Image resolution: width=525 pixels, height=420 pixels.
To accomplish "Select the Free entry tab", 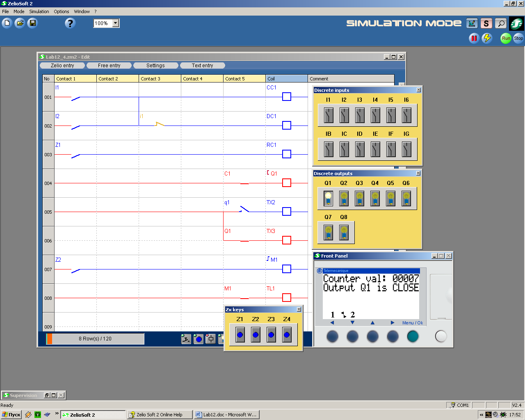I will click(x=109, y=66).
